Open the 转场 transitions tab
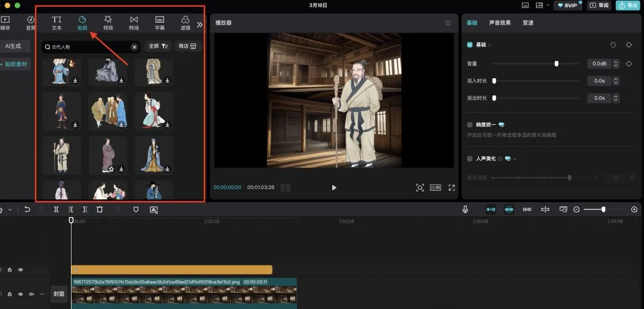Viewport: 644px width, 309px height. coord(134,23)
